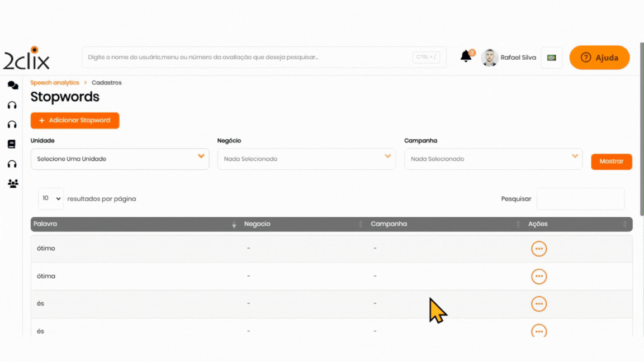
Task: Open the users group sidebar icon
Action: (12, 183)
